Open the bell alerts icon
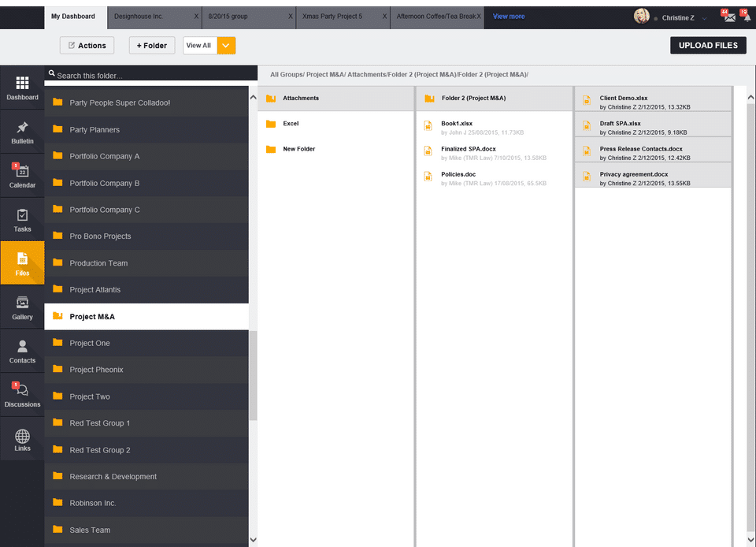This screenshot has height=547, width=756. click(x=747, y=18)
